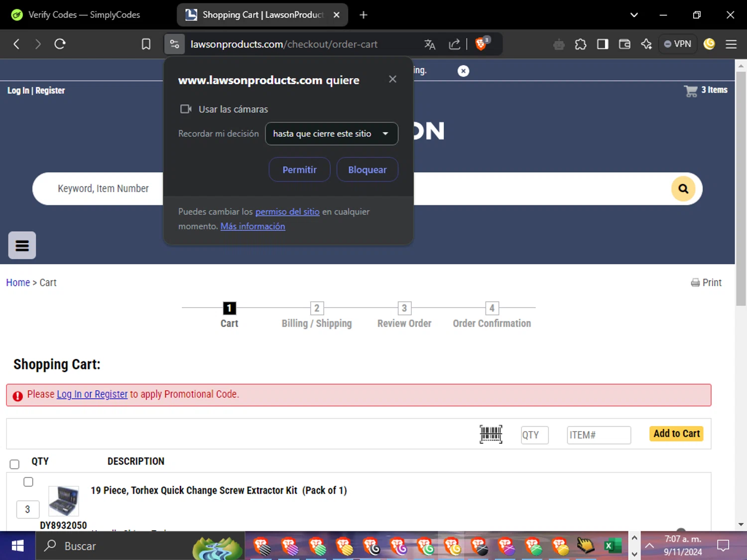Check the Screw Extractor Kit item checkbox

point(28,482)
